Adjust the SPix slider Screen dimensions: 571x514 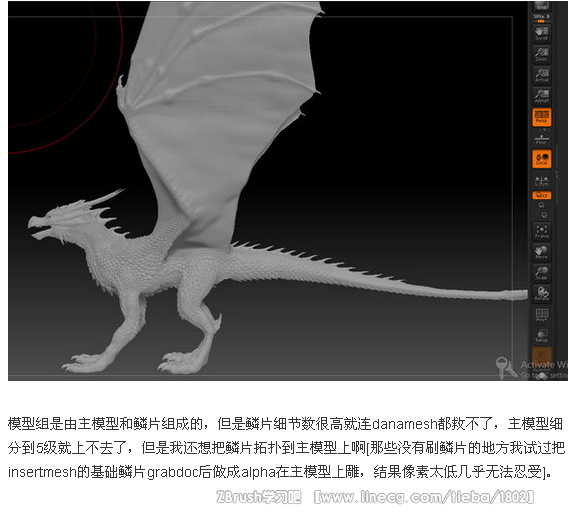pos(541,19)
